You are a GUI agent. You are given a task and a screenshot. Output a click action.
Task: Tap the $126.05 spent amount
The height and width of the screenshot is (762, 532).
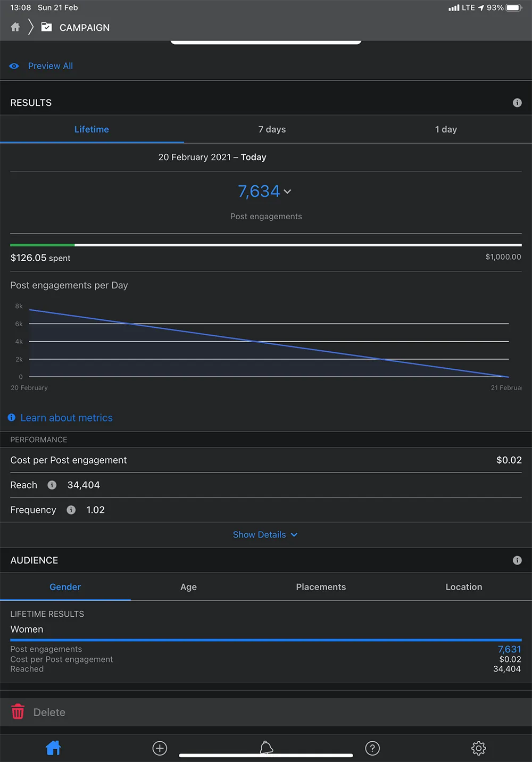[40, 258]
